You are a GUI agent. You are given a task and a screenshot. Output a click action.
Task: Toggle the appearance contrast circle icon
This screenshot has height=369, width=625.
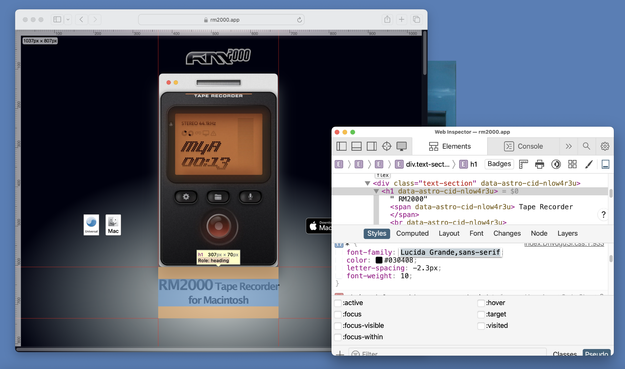556,164
